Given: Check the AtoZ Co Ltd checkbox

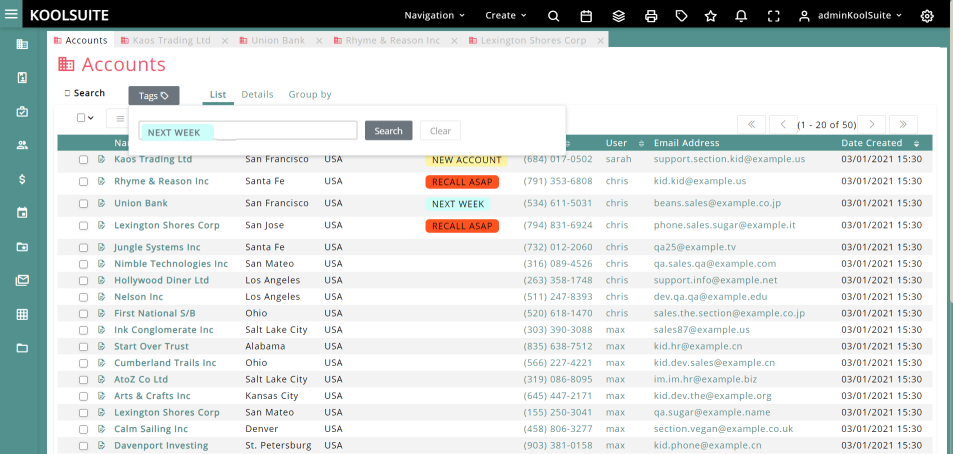Looking at the screenshot, I should (x=83, y=380).
